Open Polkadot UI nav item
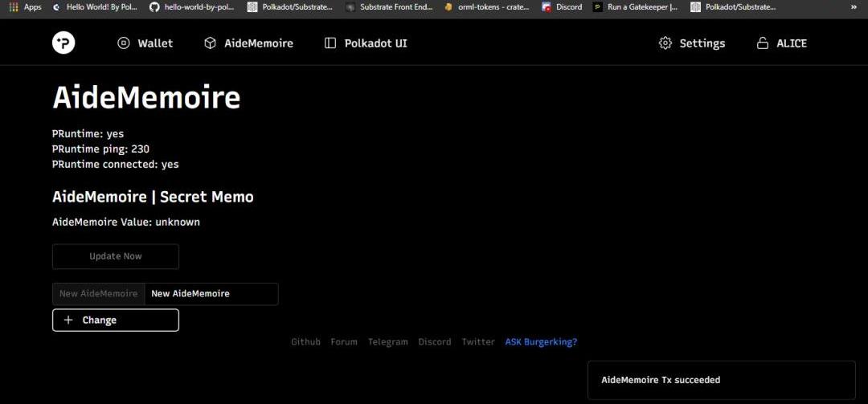868x404 pixels. point(366,43)
